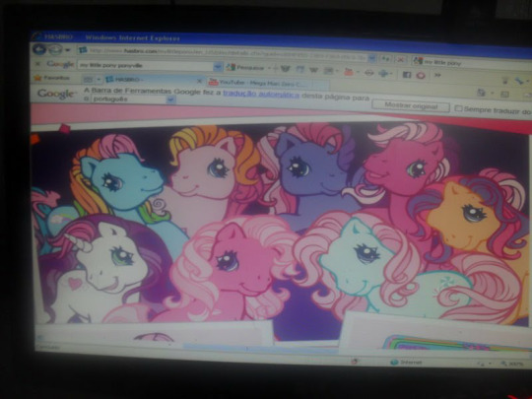Open the recent pages dropdown beside Forward
The height and width of the screenshot is (399, 532).
(68, 50)
